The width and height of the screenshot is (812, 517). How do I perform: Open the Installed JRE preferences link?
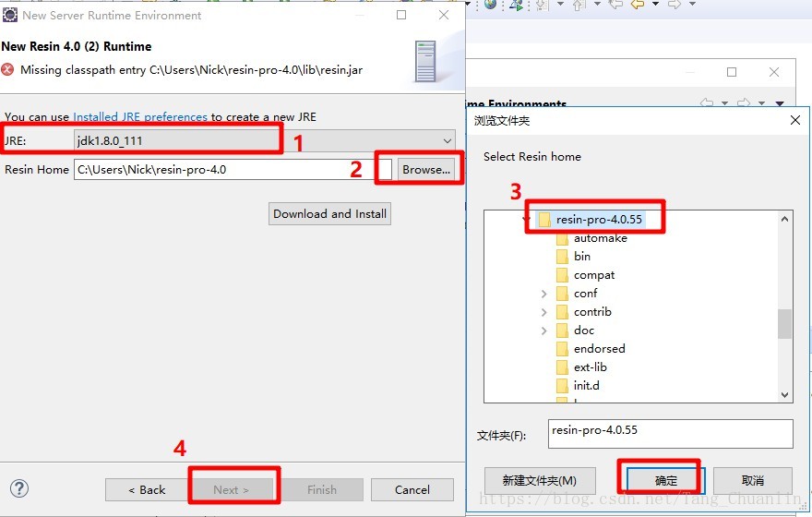(x=140, y=117)
